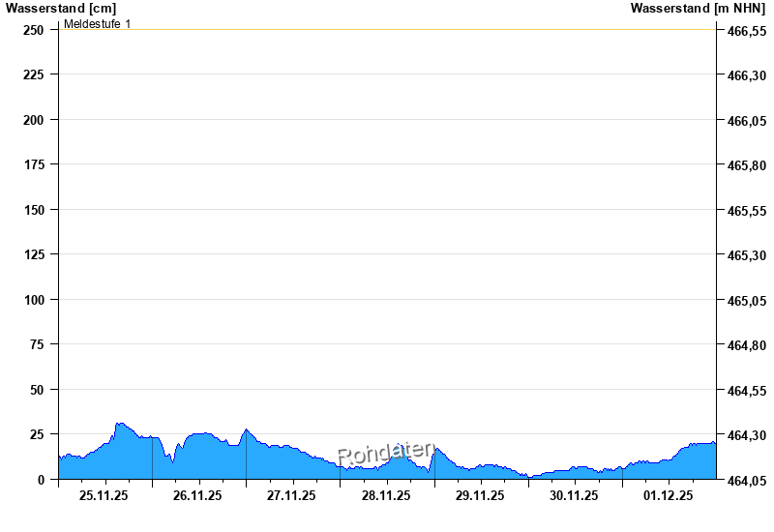This screenshot has height=532, width=774.
Task: Click the 464,80 m NHN tick label
Action: [x=746, y=345]
